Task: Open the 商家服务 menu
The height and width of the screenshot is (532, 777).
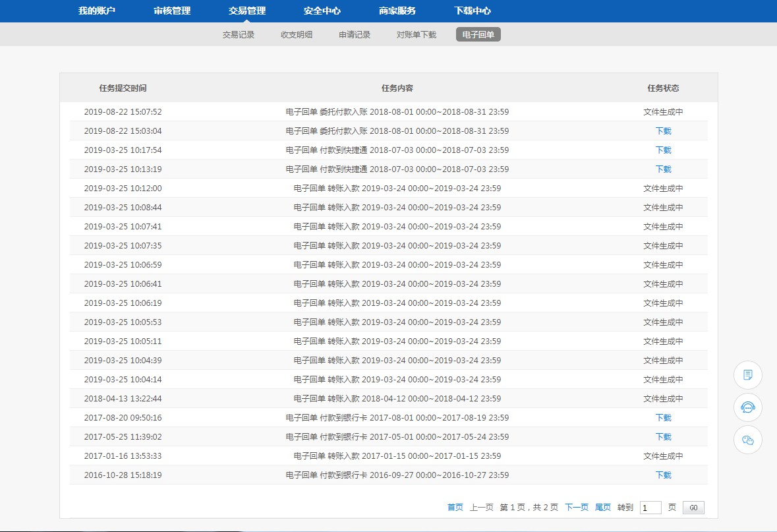Action: coord(397,11)
